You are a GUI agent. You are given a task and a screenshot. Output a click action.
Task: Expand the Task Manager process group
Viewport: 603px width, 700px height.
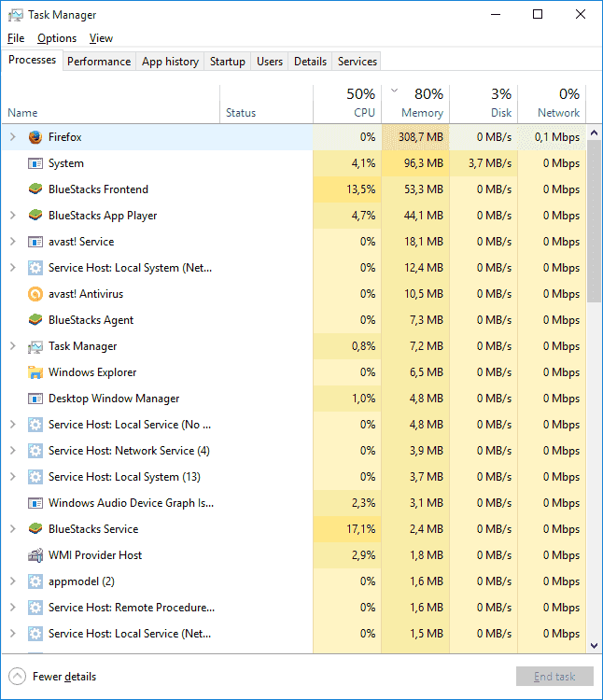point(13,346)
